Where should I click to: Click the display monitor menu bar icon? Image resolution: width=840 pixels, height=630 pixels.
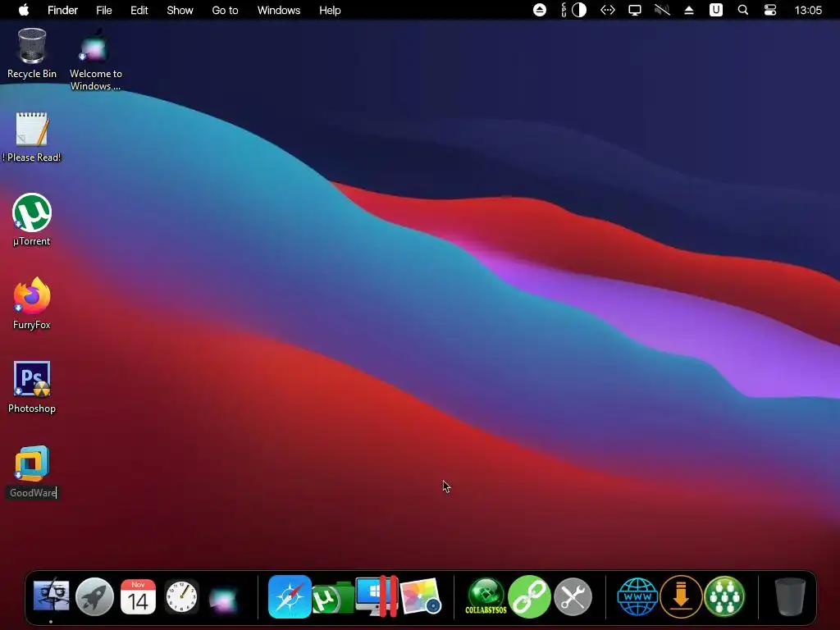pyautogui.click(x=635, y=10)
